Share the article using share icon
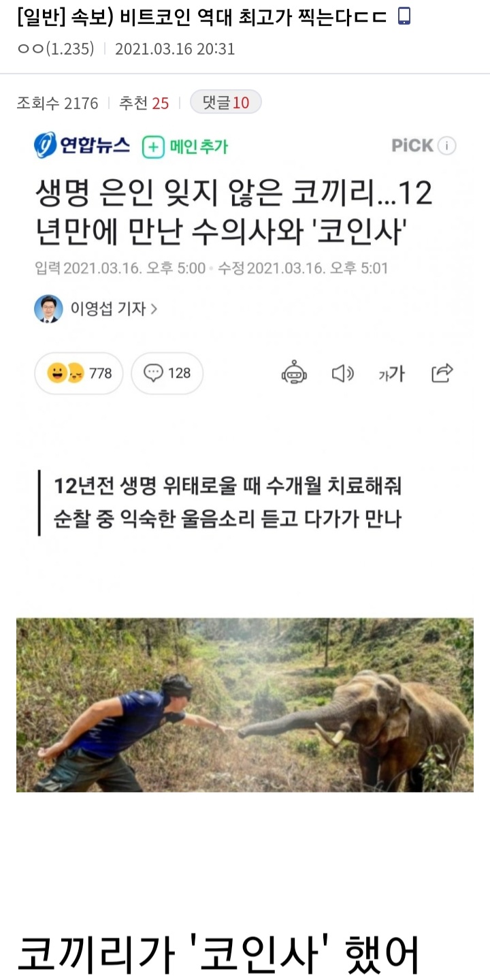This screenshot has width=490, height=980. [442, 373]
